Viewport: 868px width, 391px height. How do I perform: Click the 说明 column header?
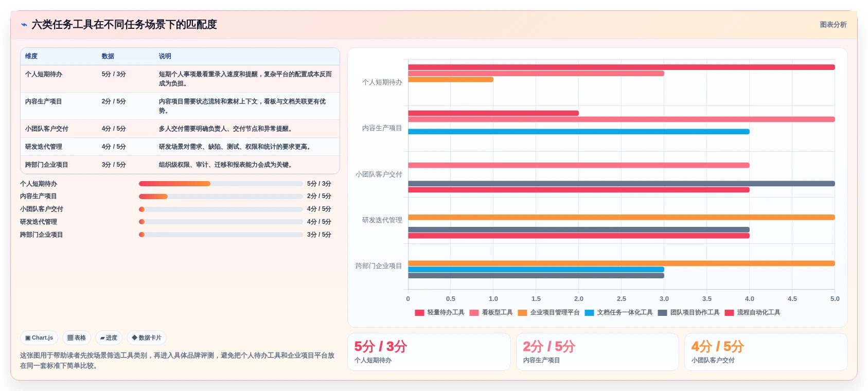coord(165,56)
